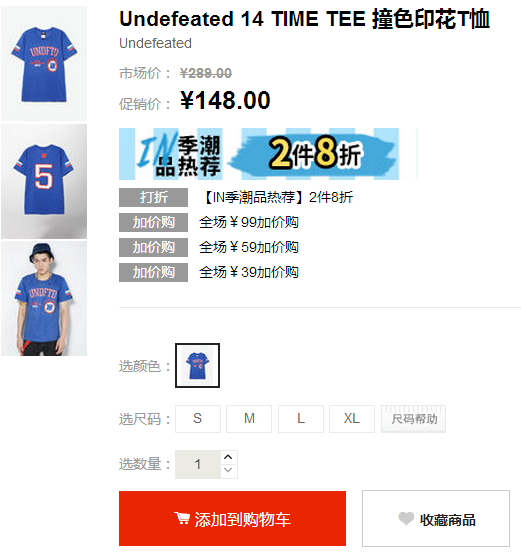View front view shirt thumbnail
This screenshot has height=553, width=521.
click(x=44, y=63)
